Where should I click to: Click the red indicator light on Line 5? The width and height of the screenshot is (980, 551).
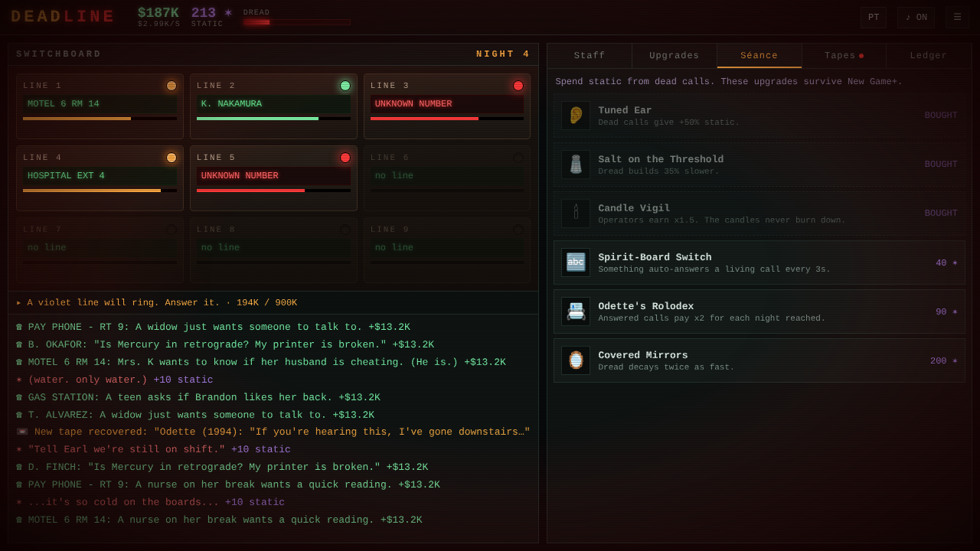[x=345, y=158]
